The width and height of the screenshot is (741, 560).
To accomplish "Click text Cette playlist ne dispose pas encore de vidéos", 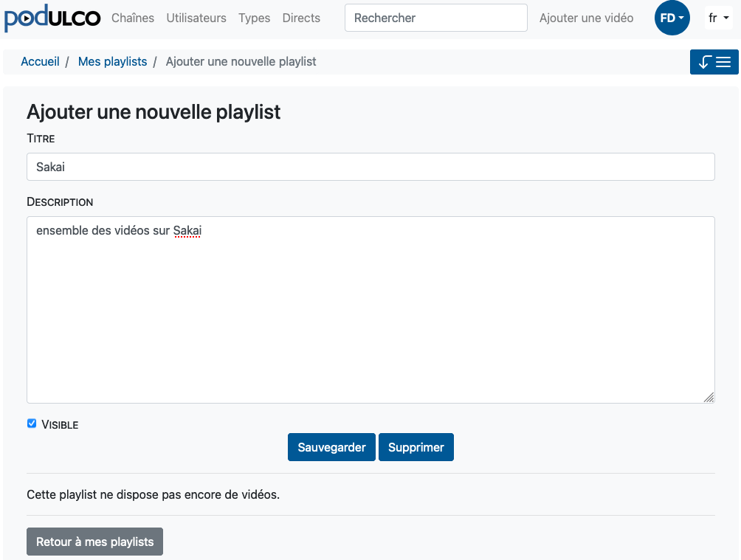I will pos(153,494).
